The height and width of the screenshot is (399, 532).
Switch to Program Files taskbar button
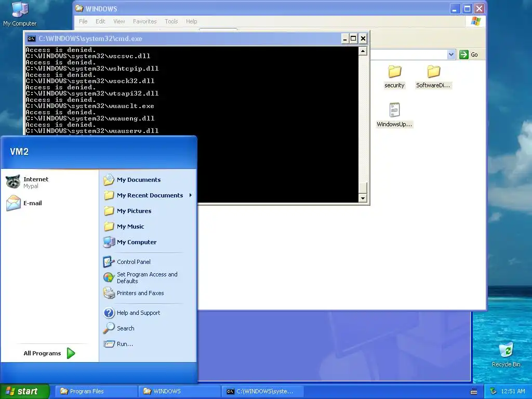[x=96, y=391]
